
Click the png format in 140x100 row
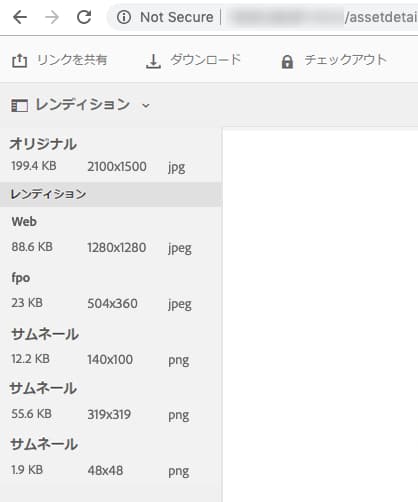[x=179, y=361]
